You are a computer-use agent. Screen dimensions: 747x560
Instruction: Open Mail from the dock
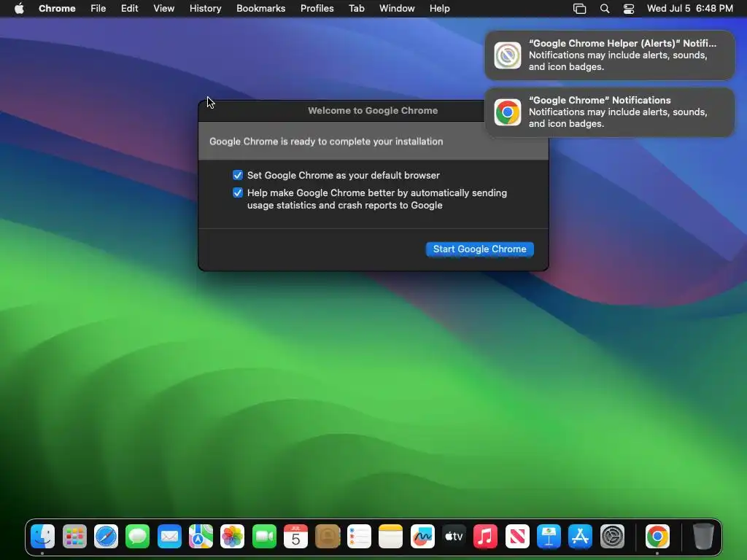point(169,537)
